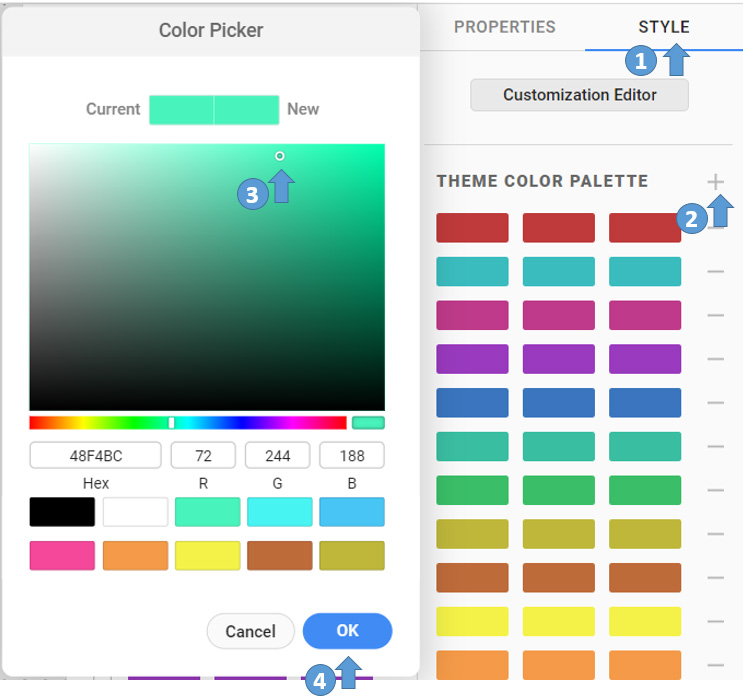
Task: Select the cyan preset swatch
Action: 280,512
